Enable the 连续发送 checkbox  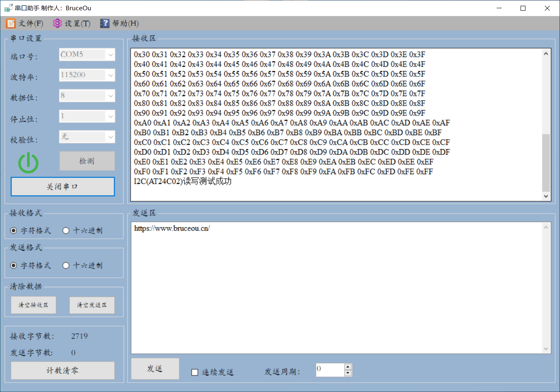[195, 372]
